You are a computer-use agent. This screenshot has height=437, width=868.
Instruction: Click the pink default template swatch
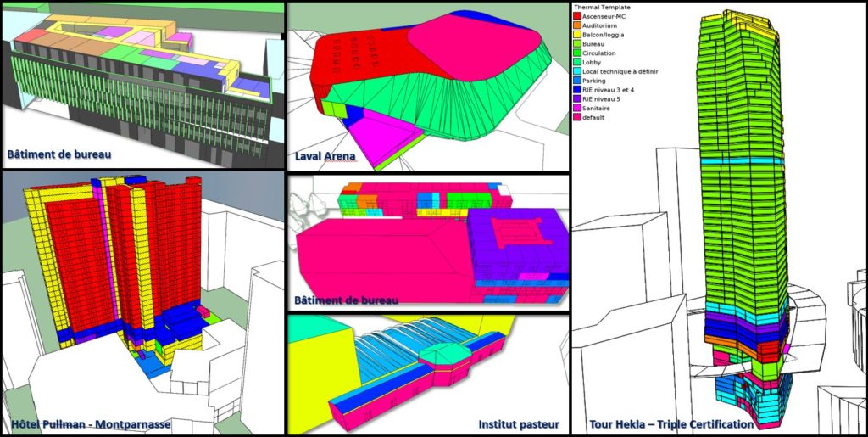tap(577, 117)
